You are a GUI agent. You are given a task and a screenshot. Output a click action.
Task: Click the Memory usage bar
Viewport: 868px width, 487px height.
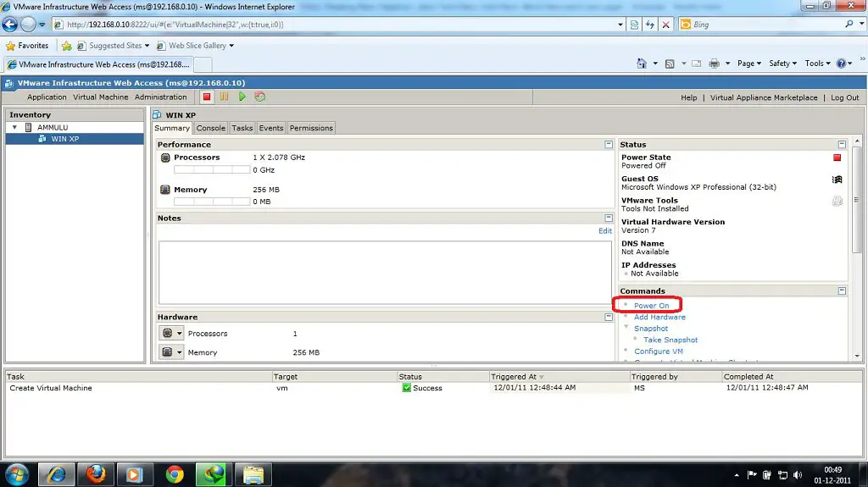(212, 202)
